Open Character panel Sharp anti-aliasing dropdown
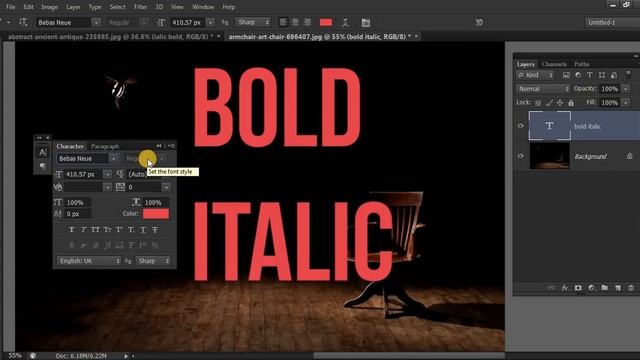 153,261
